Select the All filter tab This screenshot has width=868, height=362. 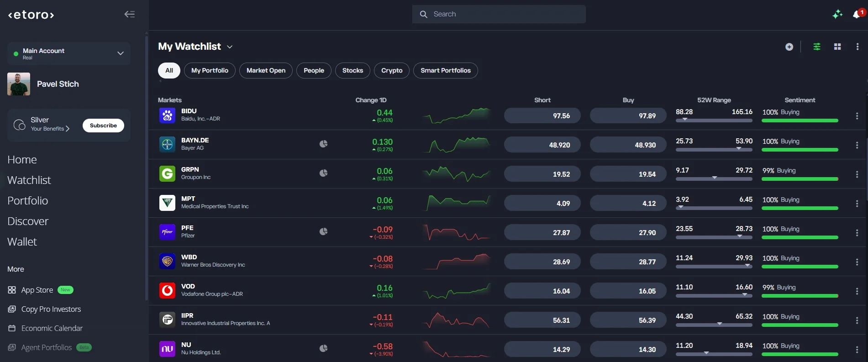point(169,70)
